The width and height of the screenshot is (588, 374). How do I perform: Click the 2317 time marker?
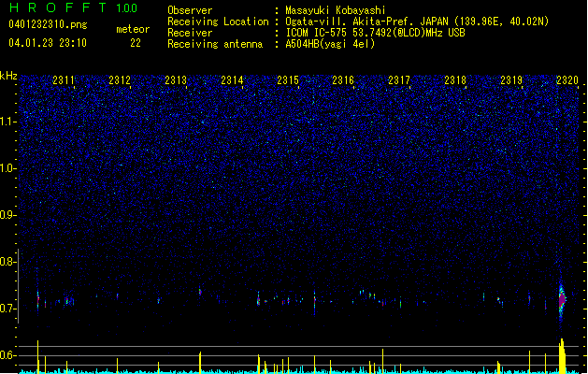click(399, 79)
